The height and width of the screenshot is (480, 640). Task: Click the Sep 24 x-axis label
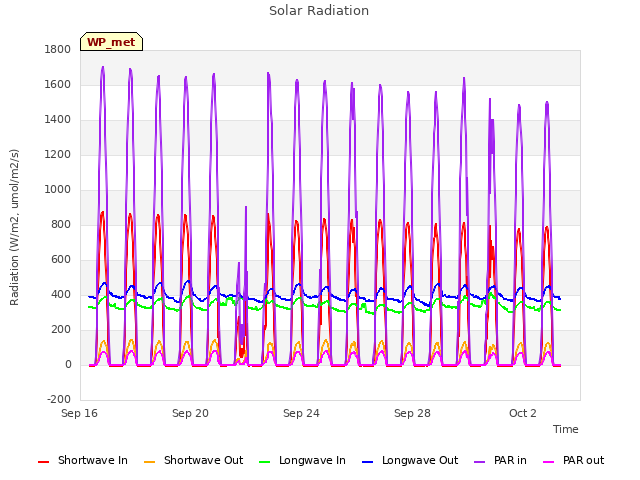pos(301,413)
